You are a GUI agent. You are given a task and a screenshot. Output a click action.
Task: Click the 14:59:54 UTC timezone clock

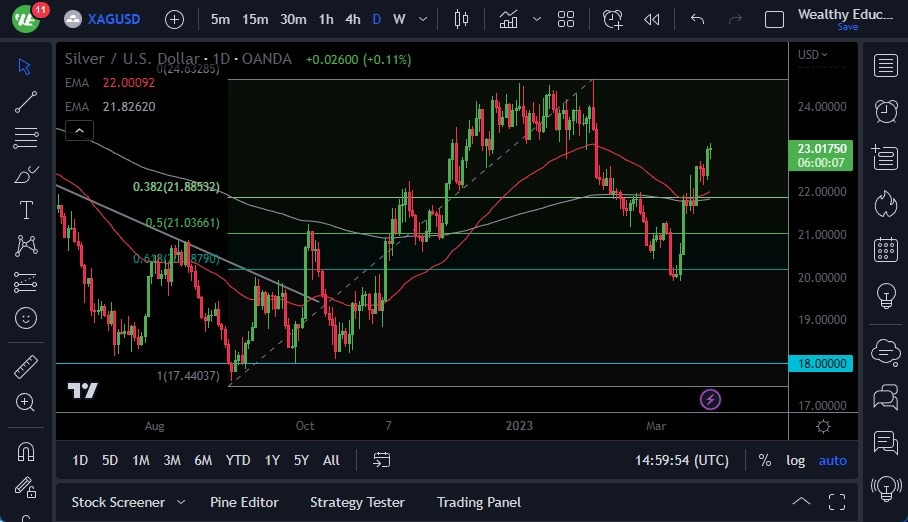pos(681,460)
